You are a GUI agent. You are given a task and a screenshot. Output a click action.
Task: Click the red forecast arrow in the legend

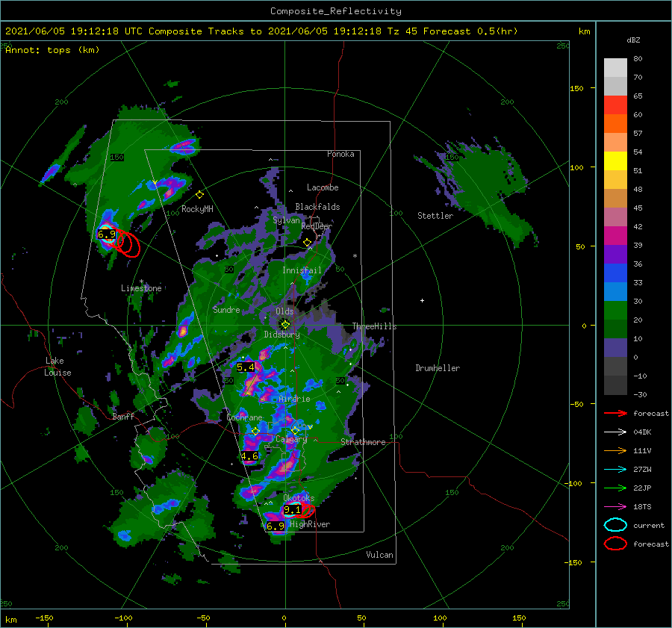615,413
